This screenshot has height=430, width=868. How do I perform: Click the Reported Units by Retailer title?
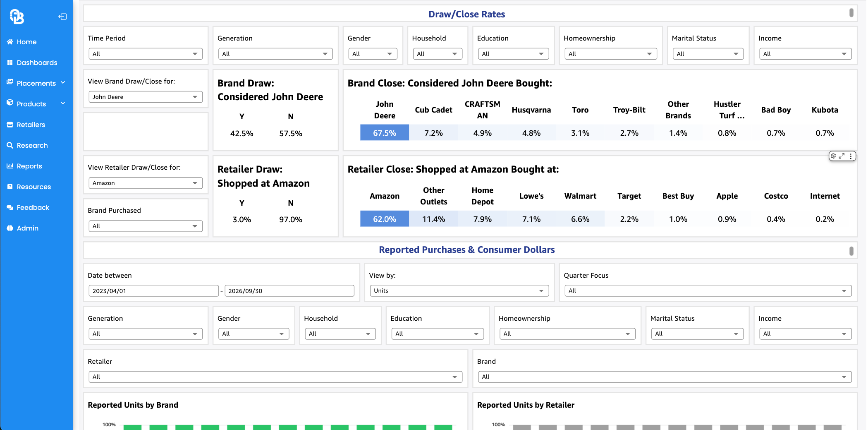tap(526, 405)
